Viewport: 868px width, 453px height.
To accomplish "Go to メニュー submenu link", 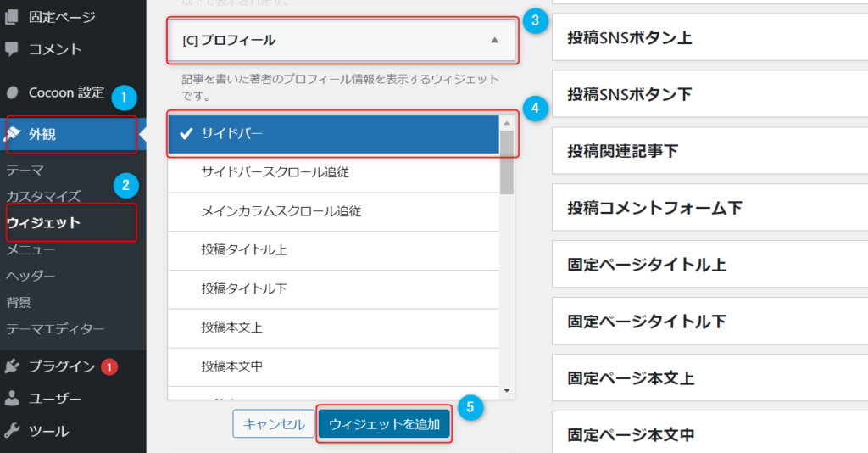I will [x=31, y=249].
